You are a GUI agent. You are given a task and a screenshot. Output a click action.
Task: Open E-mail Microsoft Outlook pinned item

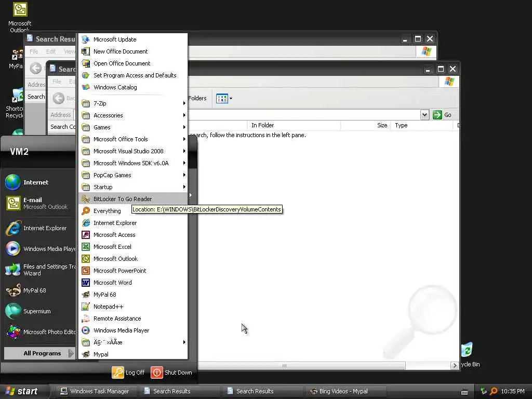click(39, 203)
